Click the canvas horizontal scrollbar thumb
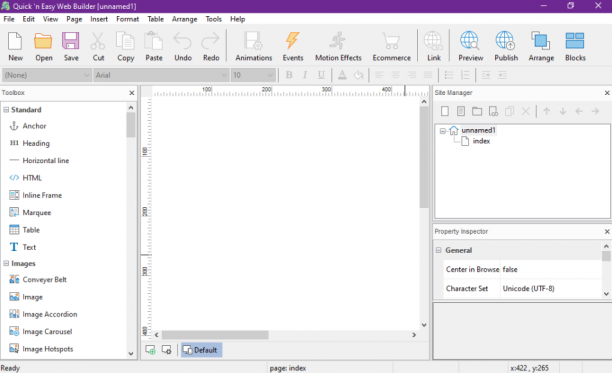 [215, 335]
